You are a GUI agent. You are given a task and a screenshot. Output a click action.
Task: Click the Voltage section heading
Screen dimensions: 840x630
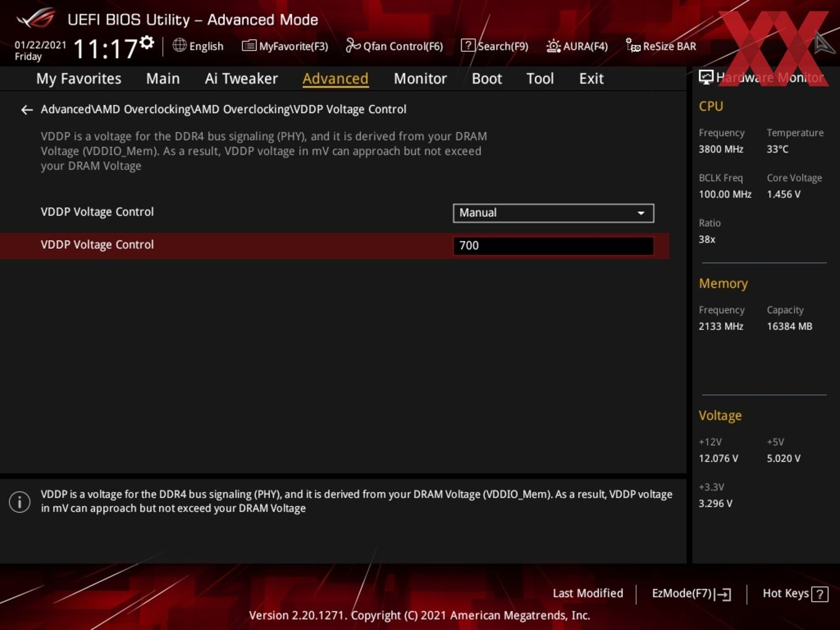pyautogui.click(x=720, y=416)
